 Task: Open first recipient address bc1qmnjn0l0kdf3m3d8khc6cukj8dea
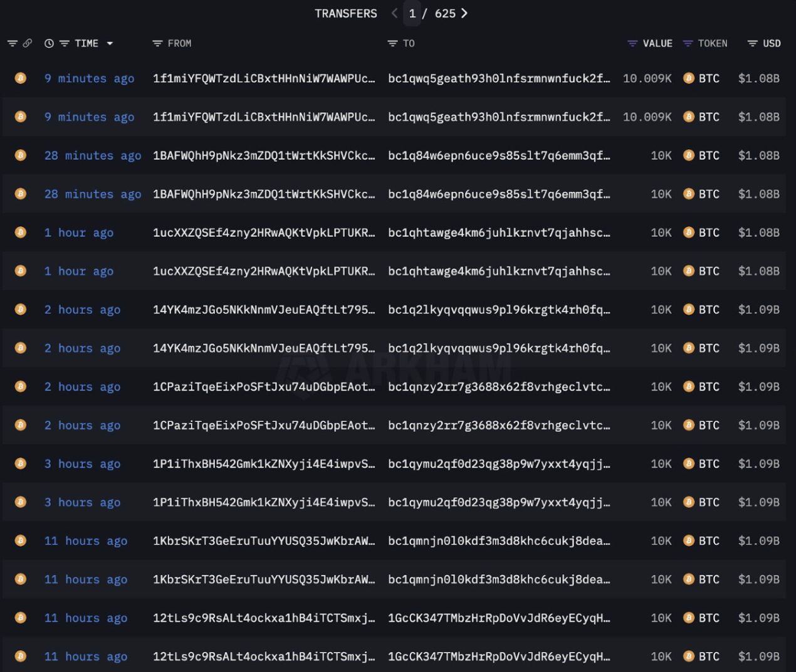(499, 541)
